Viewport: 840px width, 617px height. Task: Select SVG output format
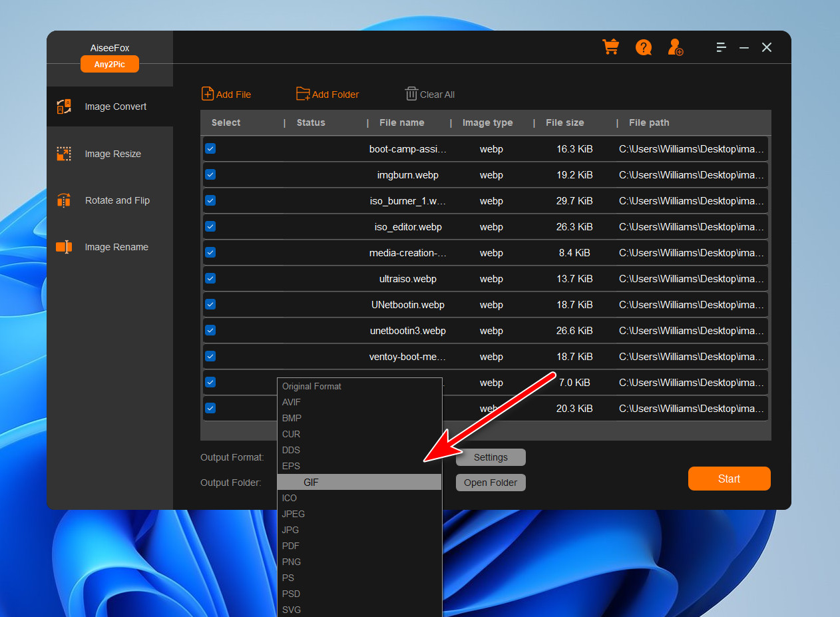point(359,610)
